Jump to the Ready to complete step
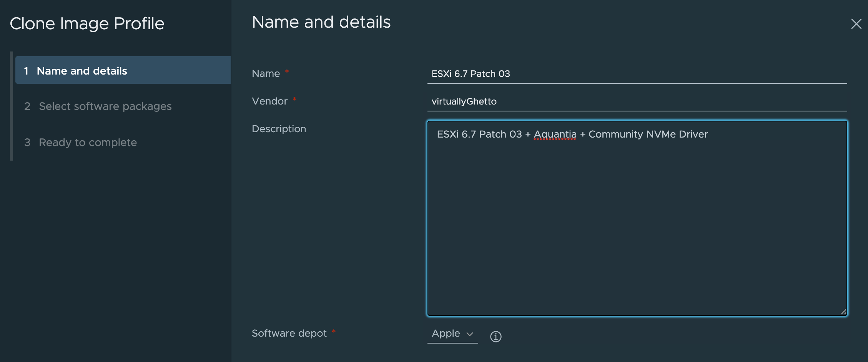Image resolution: width=868 pixels, height=362 pixels. pos(87,142)
